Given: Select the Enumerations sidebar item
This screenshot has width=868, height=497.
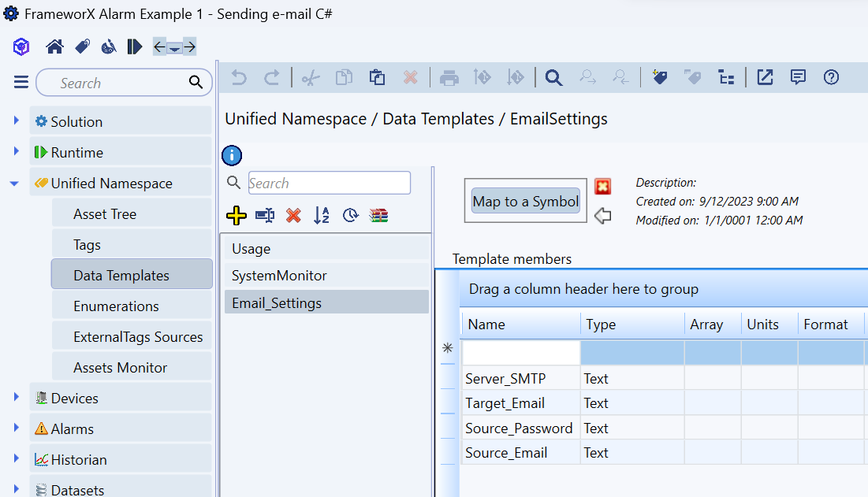Looking at the screenshot, I should point(116,306).
